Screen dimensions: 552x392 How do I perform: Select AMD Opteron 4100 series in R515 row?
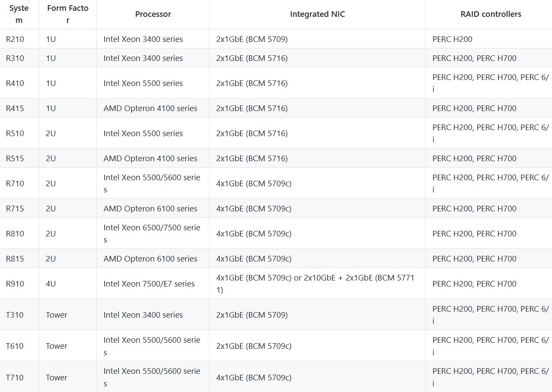(x=153, y=158)
